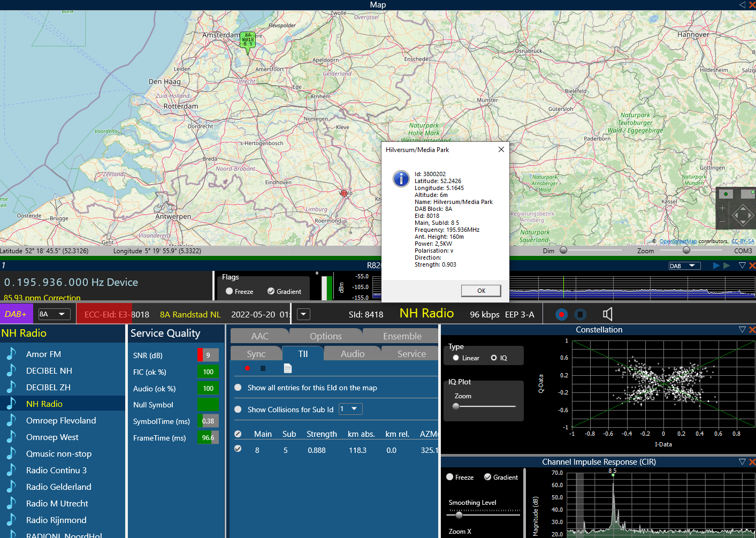
Task: Close the Constellation panel orange X
Action: click(752, 329)
